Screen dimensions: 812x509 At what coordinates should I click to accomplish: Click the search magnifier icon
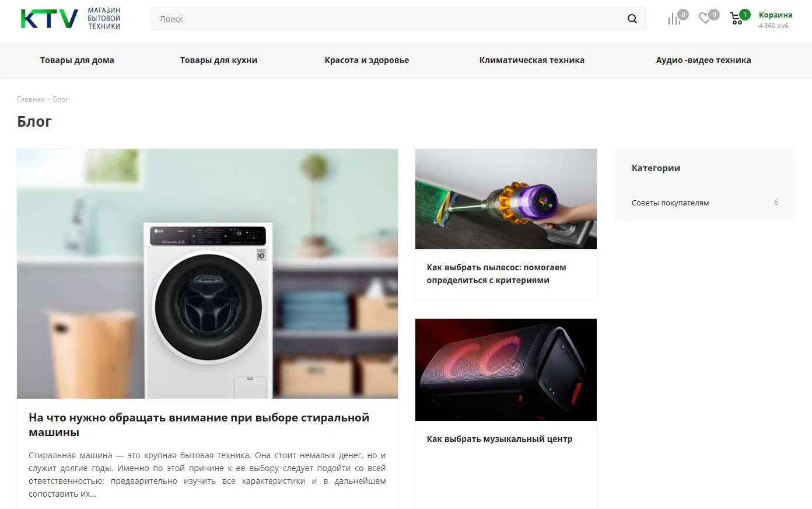click(632, 19)
